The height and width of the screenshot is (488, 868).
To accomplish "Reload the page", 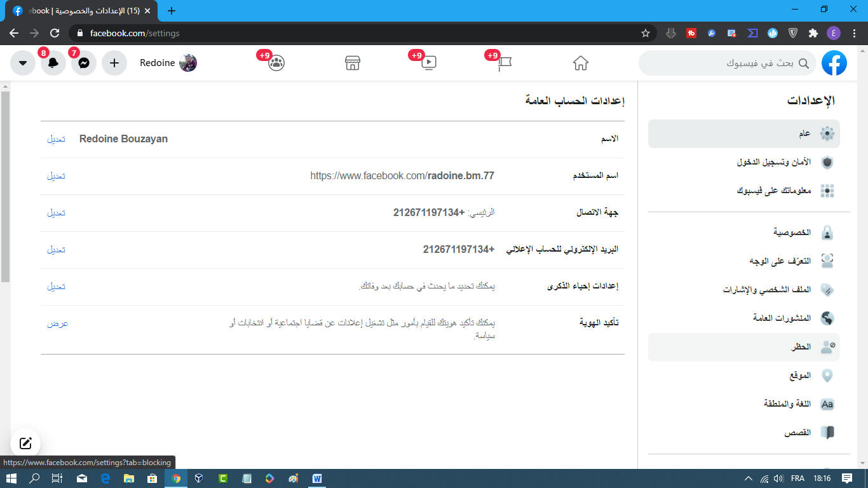I will point(55,33).
